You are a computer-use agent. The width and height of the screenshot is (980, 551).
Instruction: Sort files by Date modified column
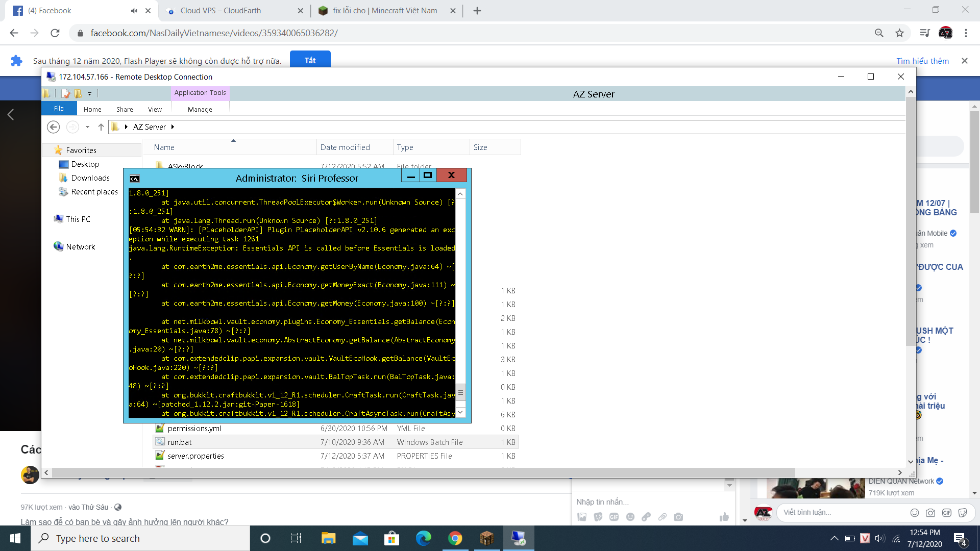click(345, 147)
